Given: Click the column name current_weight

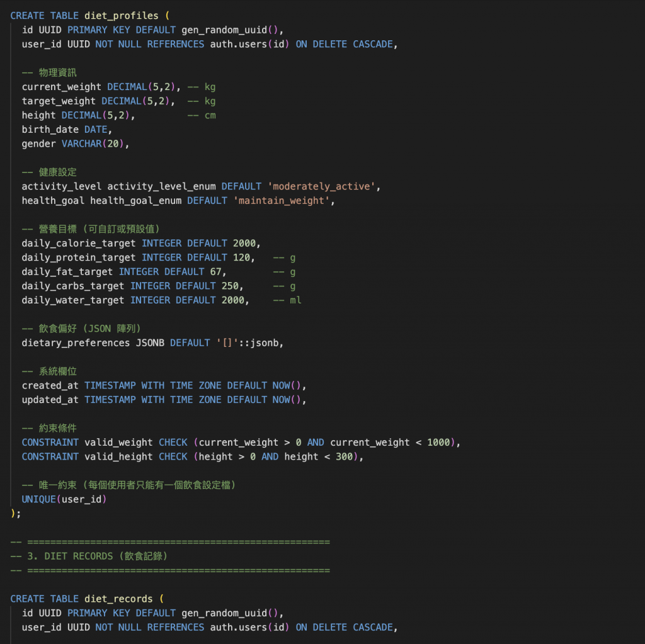Looking at the screenshot, I should pos(61,87).
